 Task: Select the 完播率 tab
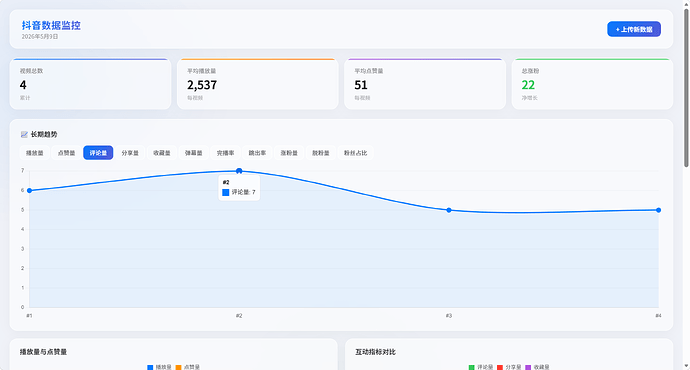[225, 153]
